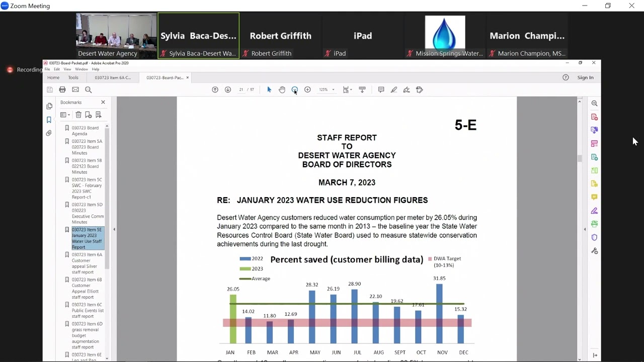Click the stamp tool icon in toolbar
The width and height of the screenshot is (644, 362).
coord(420,89)
